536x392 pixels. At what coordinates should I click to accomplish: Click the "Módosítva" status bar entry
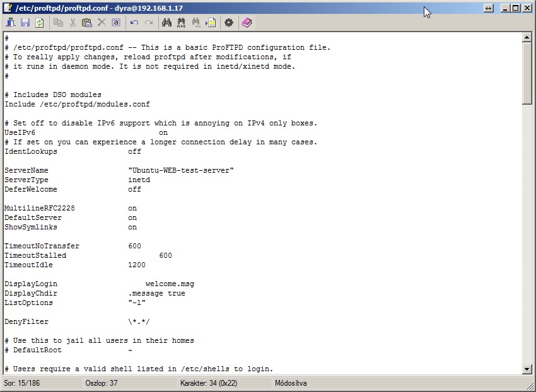(291, 383)
